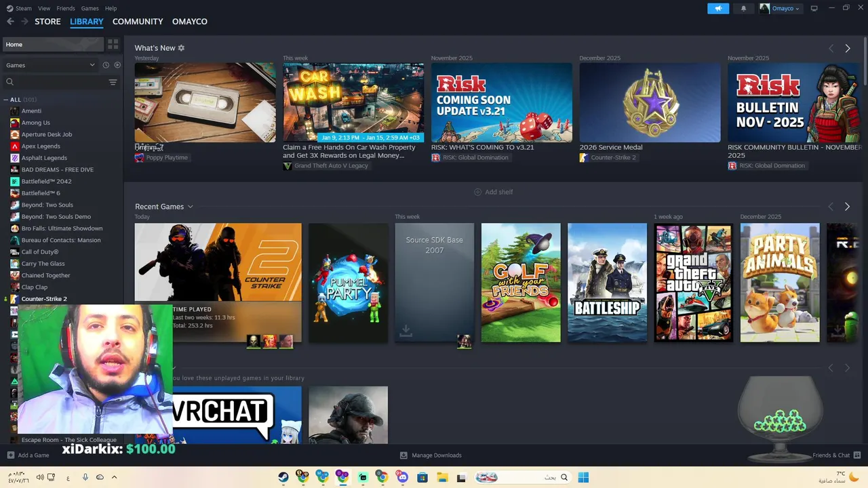Click the Add shelf button
868x488 pixels.
[x=493, y=192]
